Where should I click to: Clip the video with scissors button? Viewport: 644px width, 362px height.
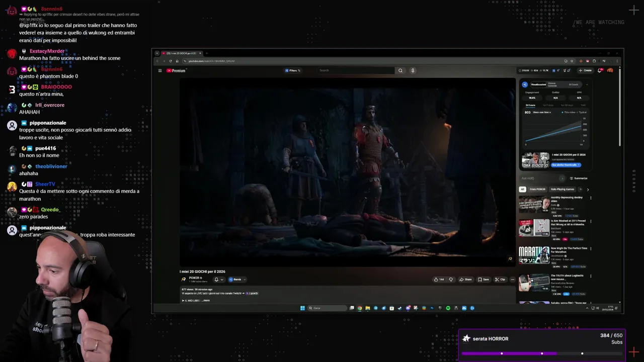[x=500, y=280]
